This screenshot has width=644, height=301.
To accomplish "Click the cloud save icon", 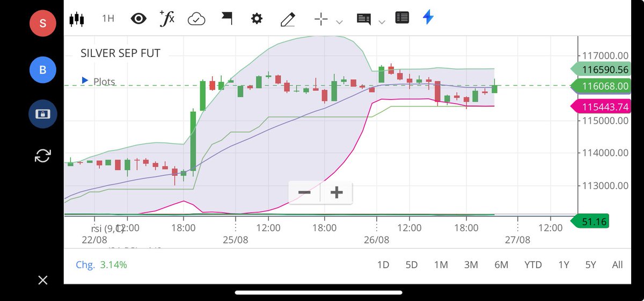I will (x=196, y=19).
